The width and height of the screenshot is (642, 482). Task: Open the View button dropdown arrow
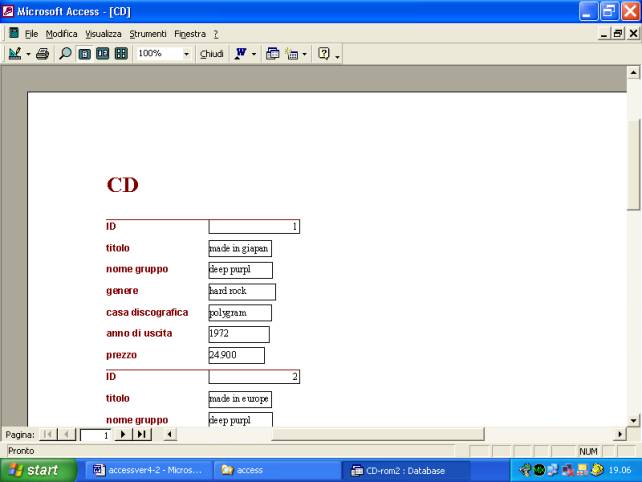click(x=28, y=54)
